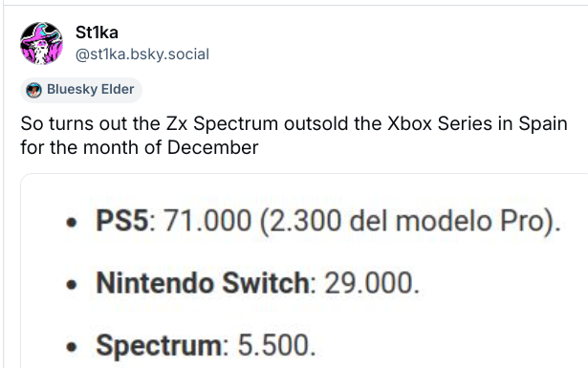Click the 29.000 sales number
The image size is (588, 368).
pos(369,283)
